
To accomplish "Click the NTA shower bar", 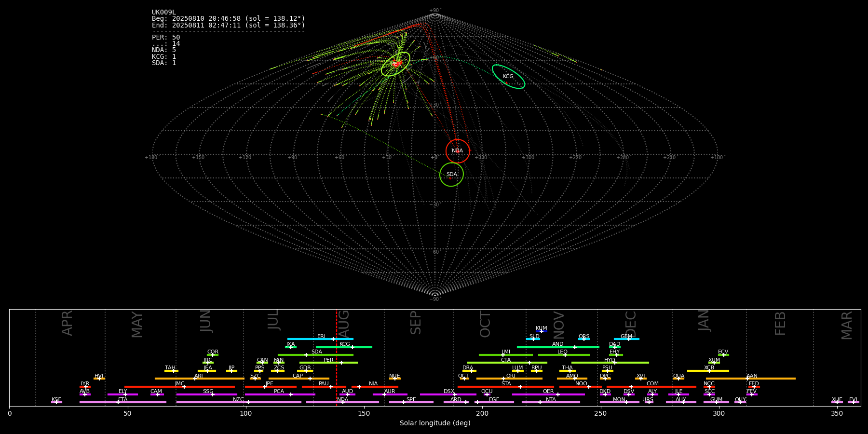I will click(x=551, y=402).
